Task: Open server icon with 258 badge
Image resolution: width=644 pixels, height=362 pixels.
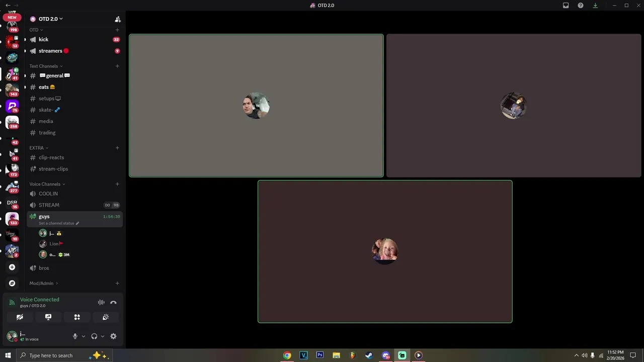Action: coord(12,122)
